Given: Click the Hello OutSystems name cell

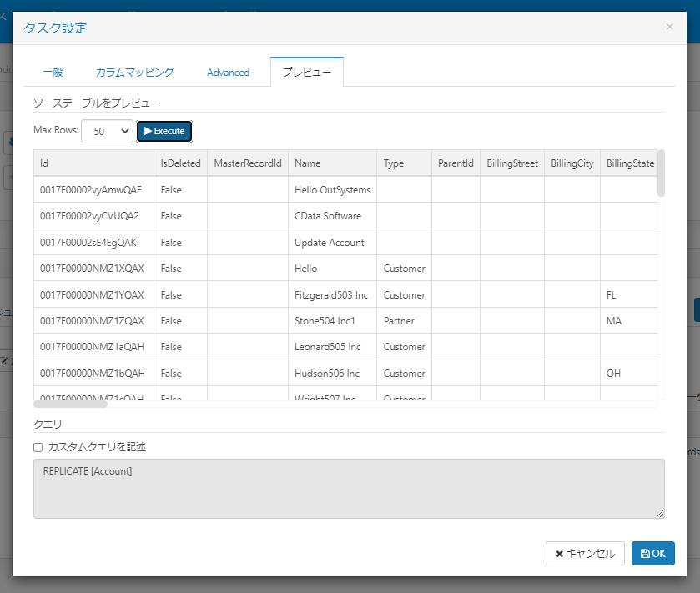Looking at the screenshot, I should tap(333, 189).
